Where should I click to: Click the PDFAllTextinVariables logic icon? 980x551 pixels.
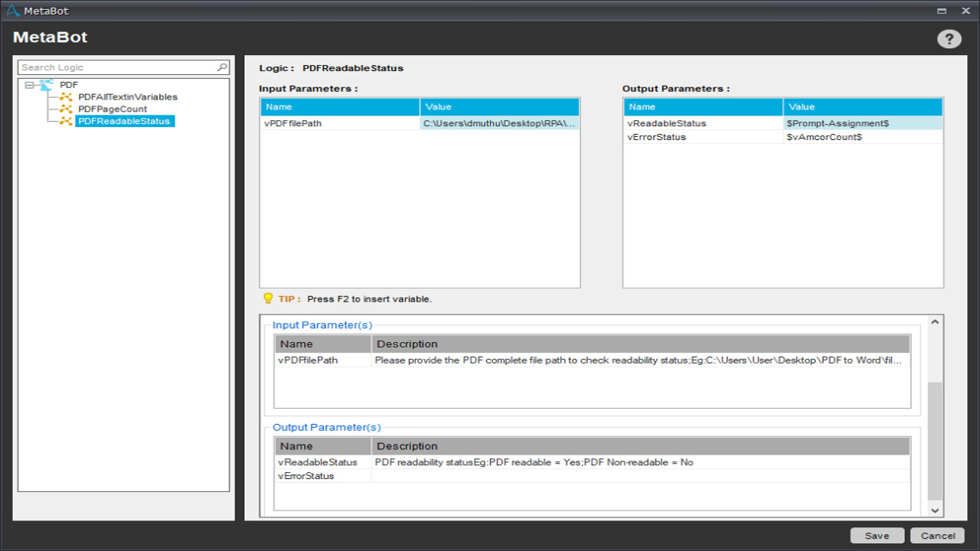pos(66,97)
